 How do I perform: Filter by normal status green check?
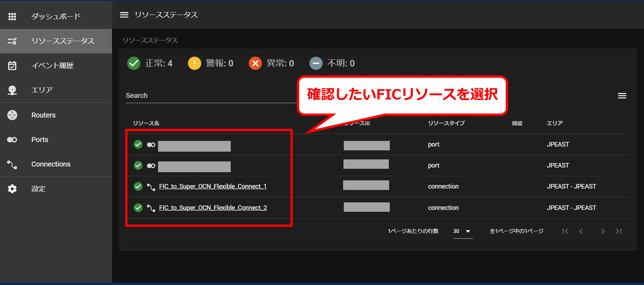[x=134, y=63]
